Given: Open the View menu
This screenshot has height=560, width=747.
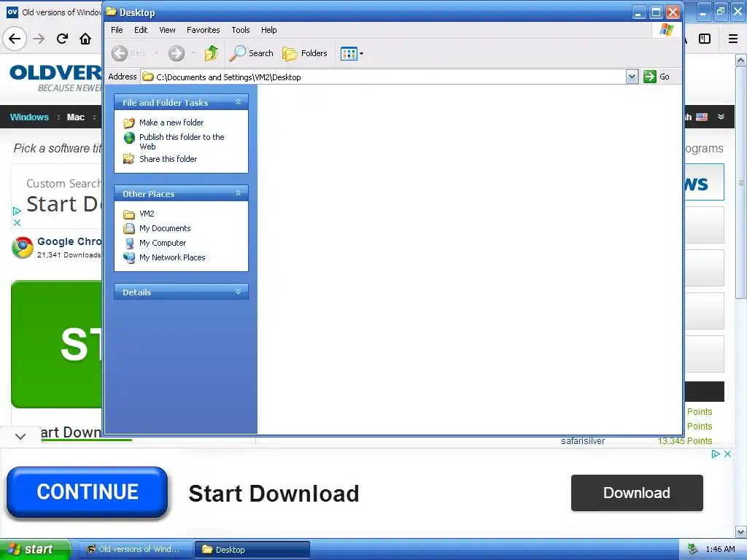Looking at the screenshot, I should pyautogui.click(x=167, y=30).
